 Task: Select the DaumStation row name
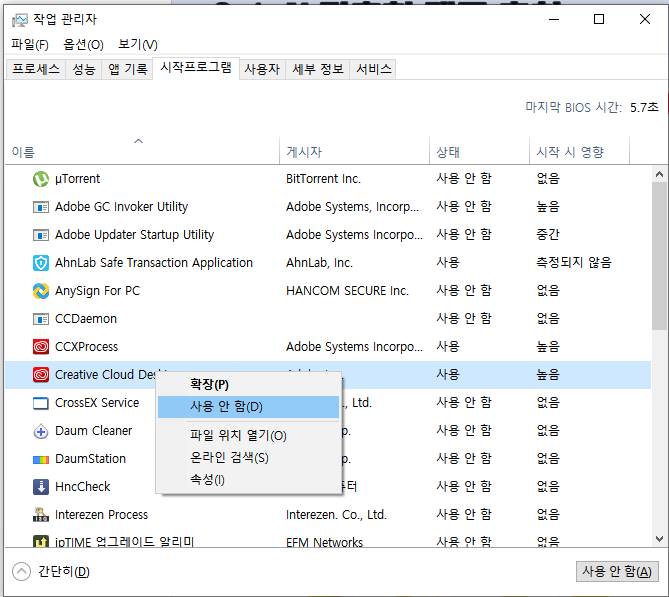[90, 459]
